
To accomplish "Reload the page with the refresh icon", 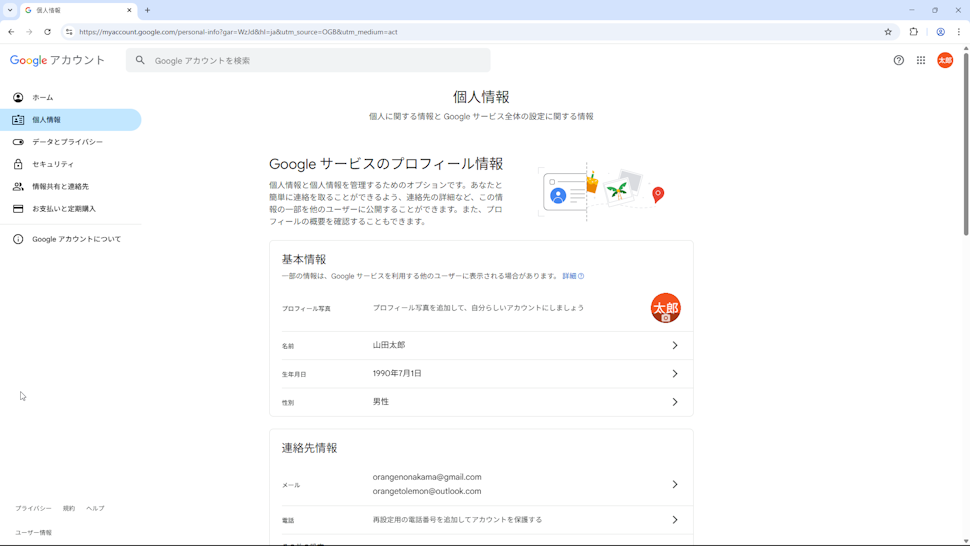I will [47, 32].
